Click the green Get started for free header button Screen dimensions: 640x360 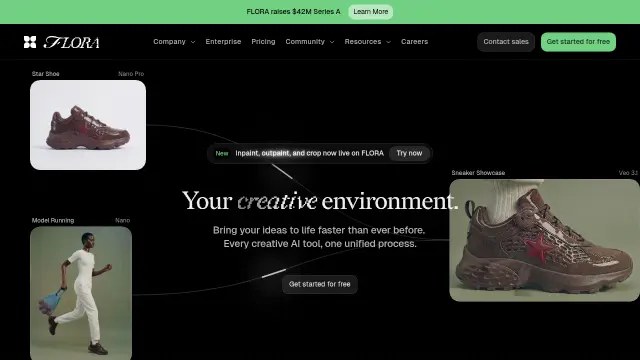(x=578, y=42)
